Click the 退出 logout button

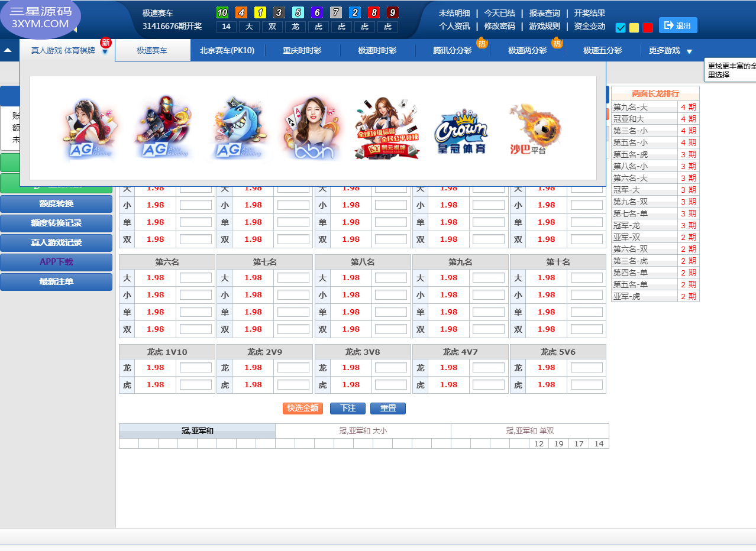tap(677, 25)
